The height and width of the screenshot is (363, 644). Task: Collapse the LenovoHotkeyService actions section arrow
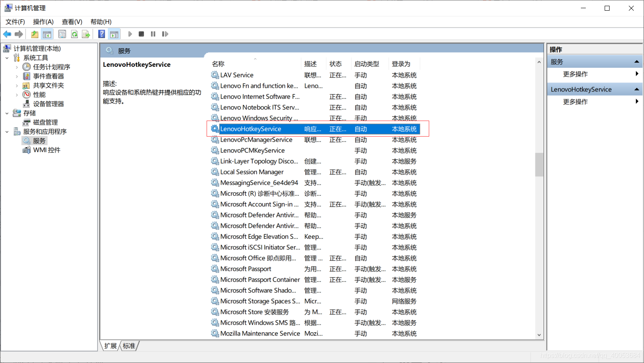(x=637, y=89)
